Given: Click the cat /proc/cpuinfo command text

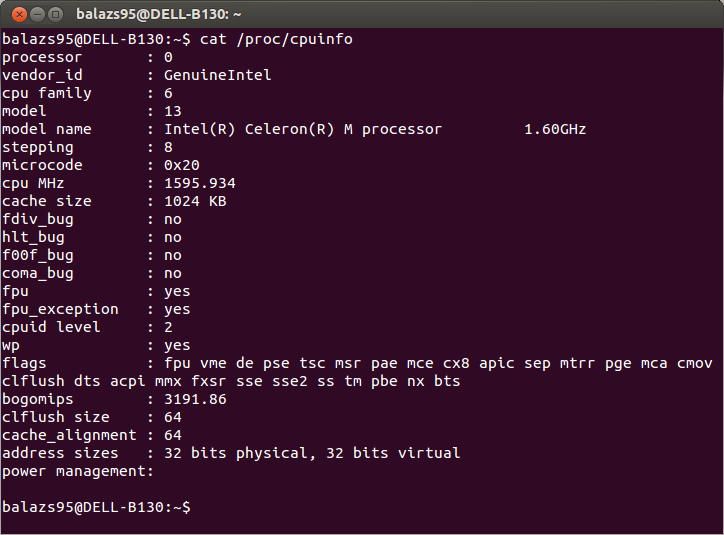Looking at the screenshot, I should [x=276, y=39].
